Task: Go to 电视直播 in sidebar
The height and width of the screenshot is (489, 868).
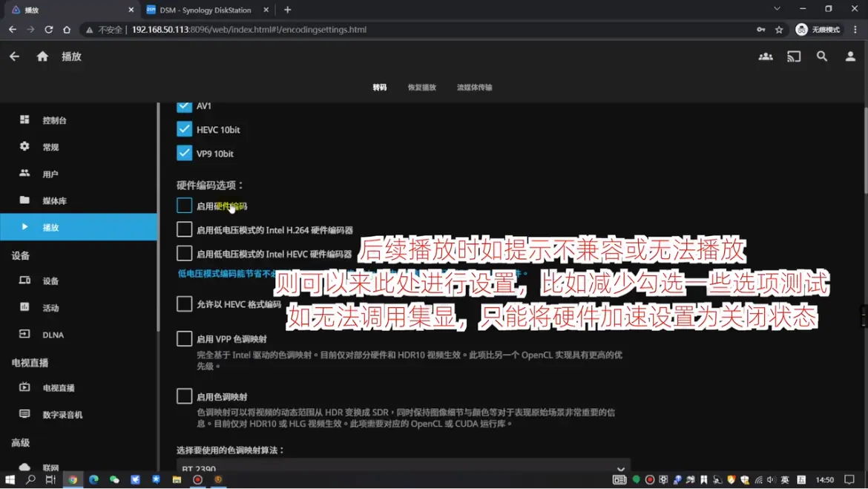Action: click(58, 388)
